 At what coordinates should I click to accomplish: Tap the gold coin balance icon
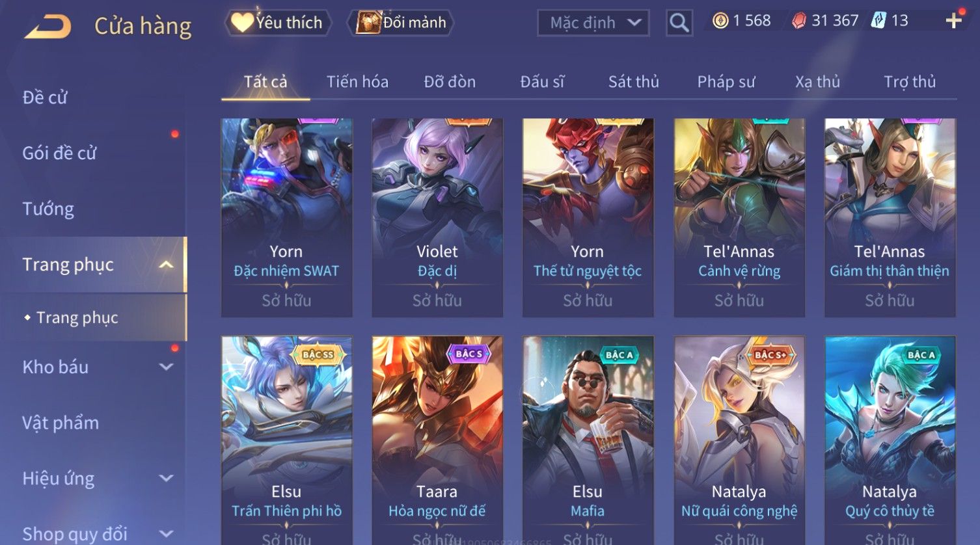(720, 21)
